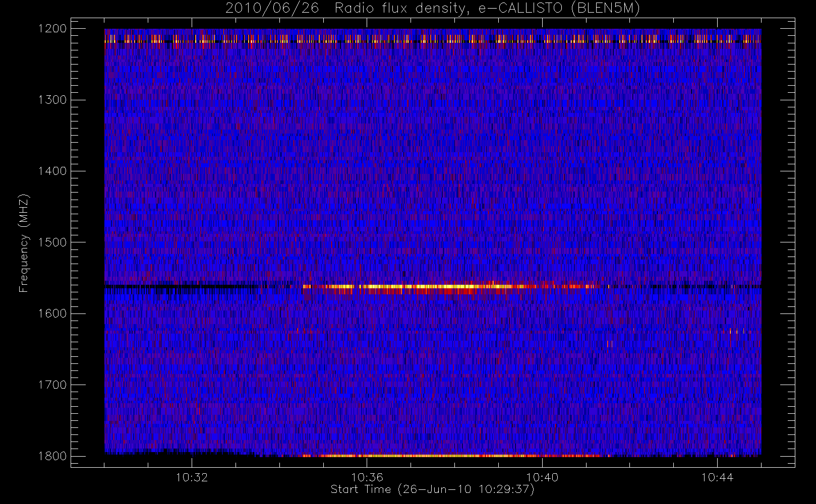Click the 10:36 time tick label
Viewport: 816px width, 504px height.
[367, 477]
